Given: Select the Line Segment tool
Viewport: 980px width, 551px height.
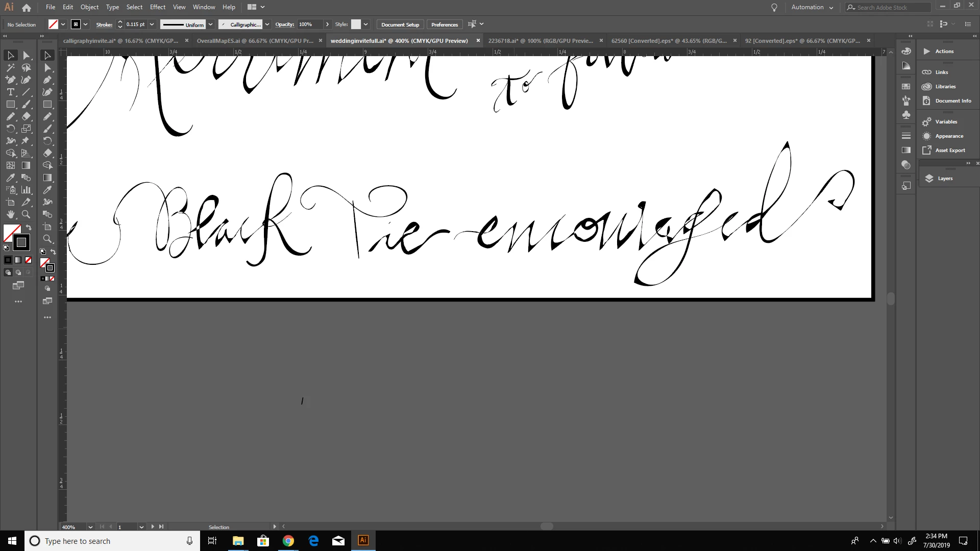Looking at the screenshot, I should pos(26,92).
